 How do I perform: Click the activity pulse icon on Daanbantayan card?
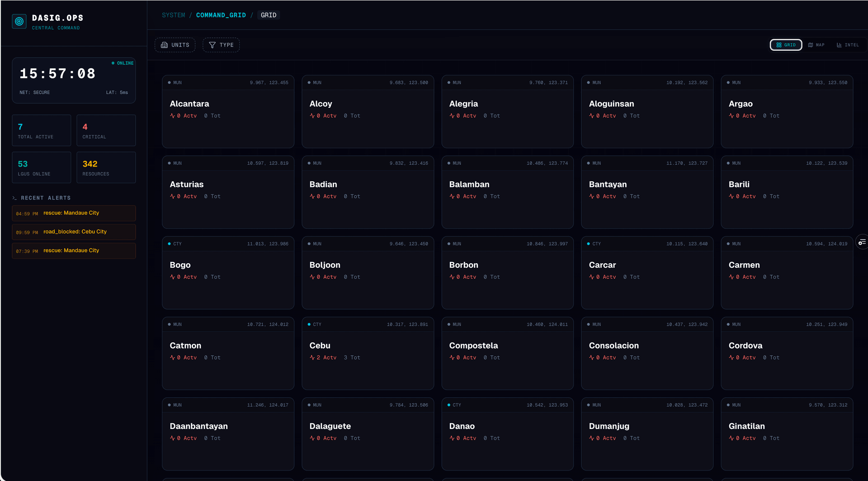point(172,438)
